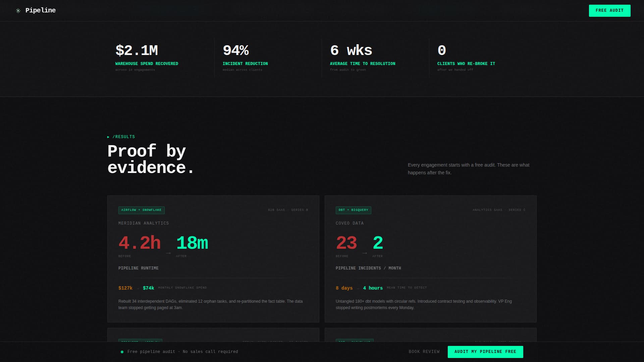The height and width of the screenshot is (362, 644).
Task: Select the AIRFLOW + SNOWFLAKE tag
Action: 141,210
